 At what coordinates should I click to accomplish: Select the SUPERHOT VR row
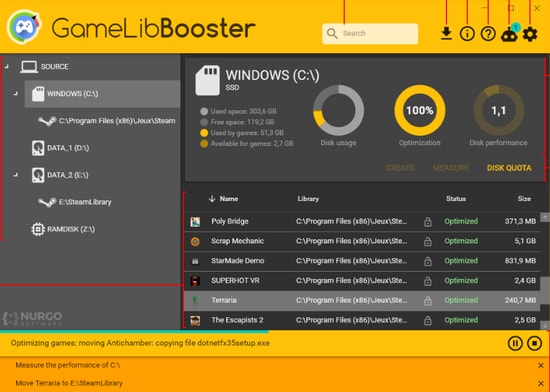(362, 281)
